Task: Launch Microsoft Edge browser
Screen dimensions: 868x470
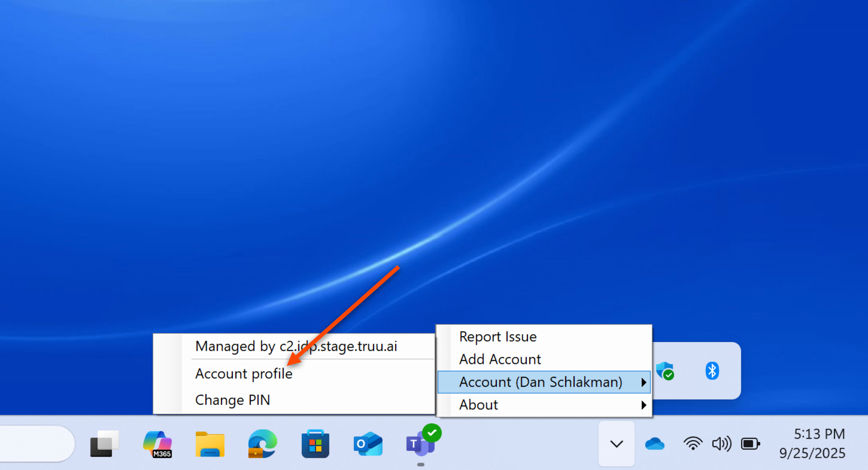Action: coord(262,444)
